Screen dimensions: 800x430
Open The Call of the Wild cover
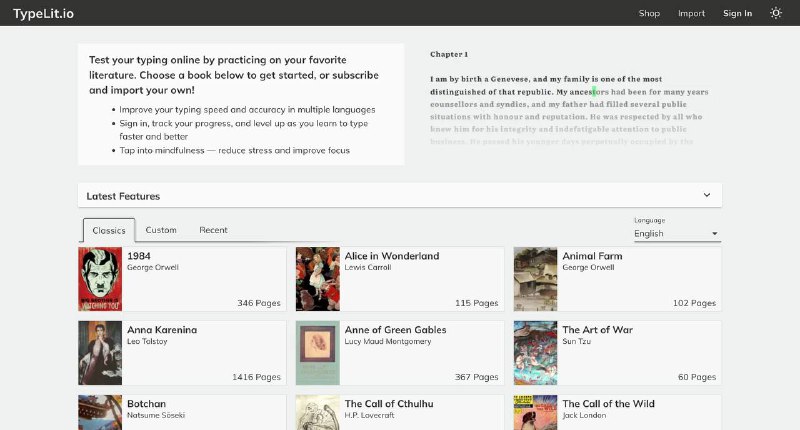(535, 413)
